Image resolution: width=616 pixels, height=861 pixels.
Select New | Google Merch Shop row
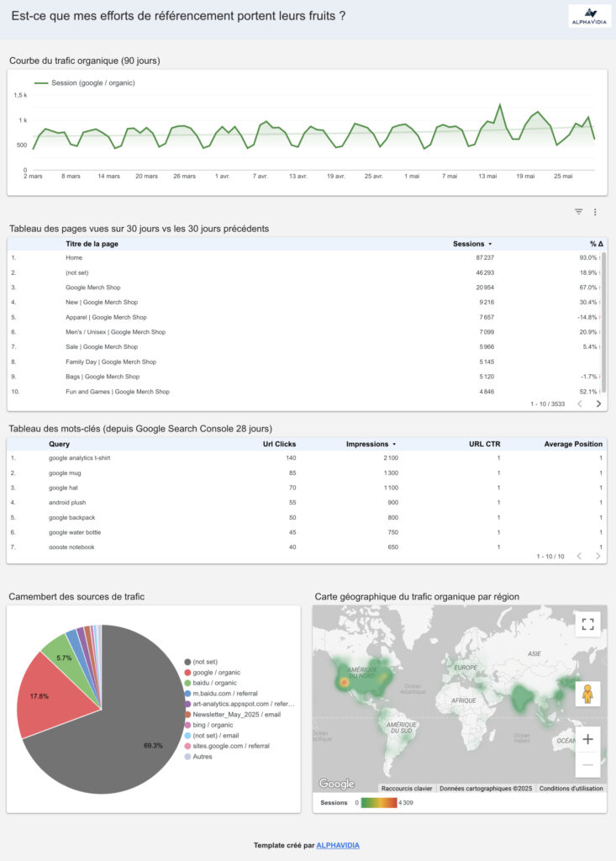305,302
